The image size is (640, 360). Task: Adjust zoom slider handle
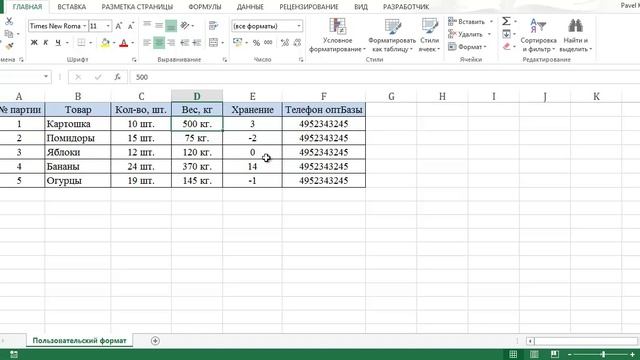603,355
